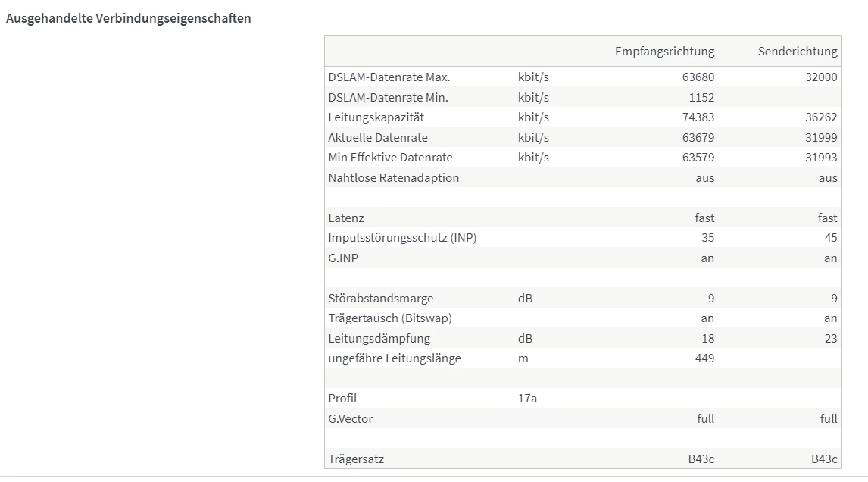Click the "Ausgehandelte Verbindungseigenschaften" heading
Viewport: 868px width, 482px height.
[x=129, y=19]
